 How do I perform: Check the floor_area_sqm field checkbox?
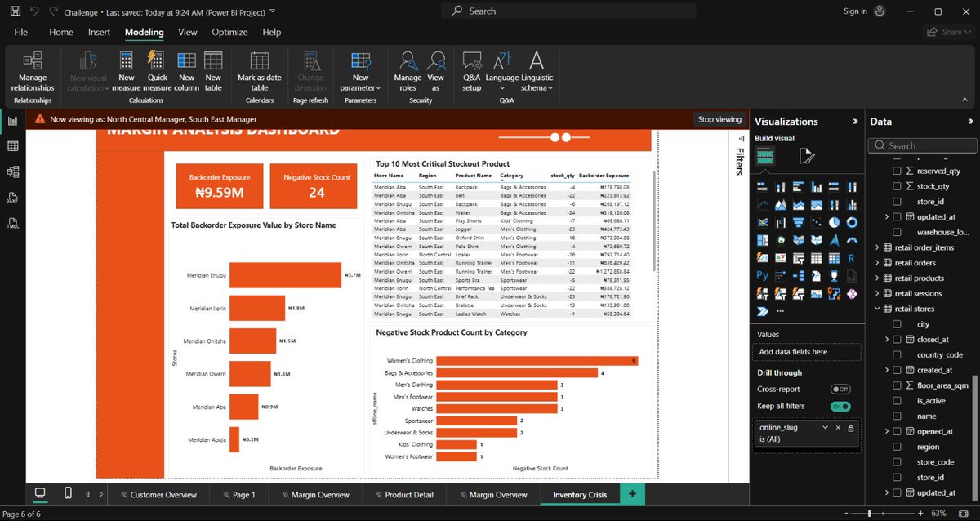898,385
